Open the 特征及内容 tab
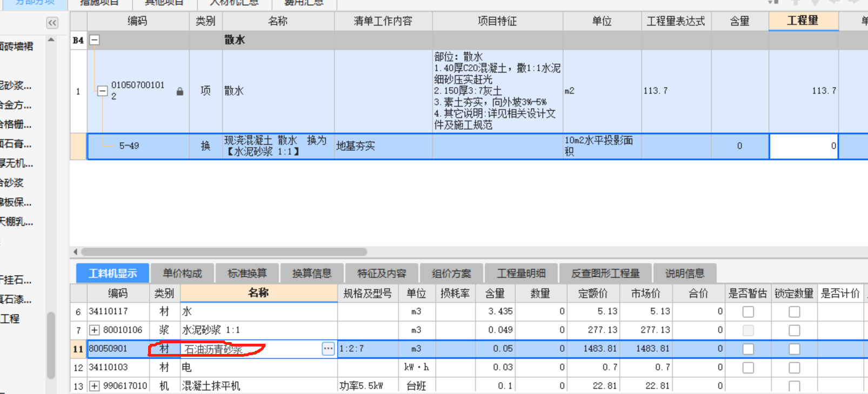868x394 pixels. pyautogui.click(x=382, y=273)
